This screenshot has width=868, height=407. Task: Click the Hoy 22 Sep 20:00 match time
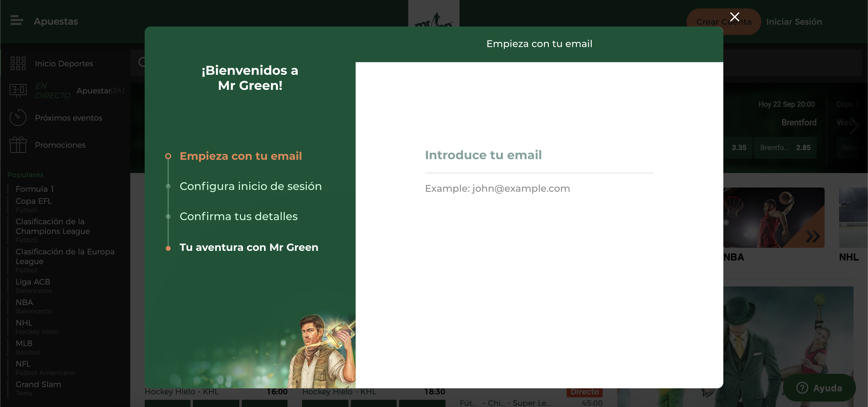click(x=786, y=104)
